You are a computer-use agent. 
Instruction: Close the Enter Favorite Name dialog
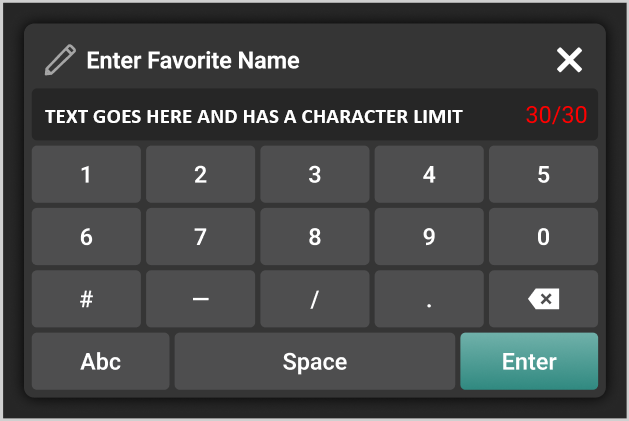569,61
